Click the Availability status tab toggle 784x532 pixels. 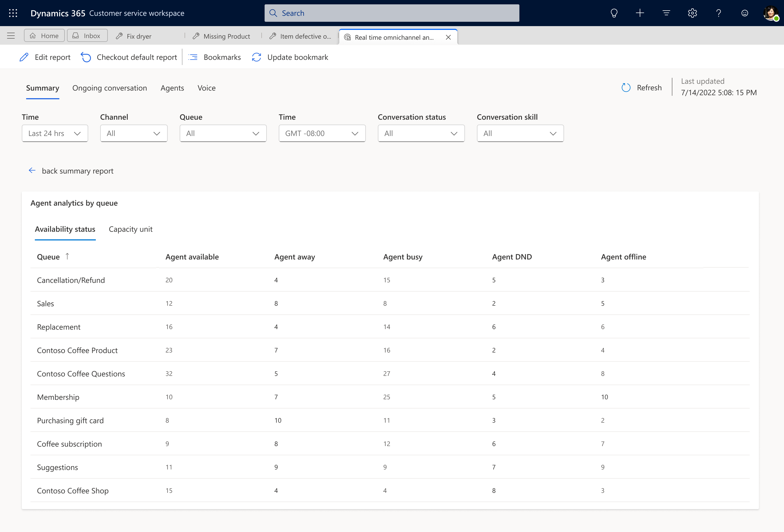pyautogui.click(x=65, y=228)
